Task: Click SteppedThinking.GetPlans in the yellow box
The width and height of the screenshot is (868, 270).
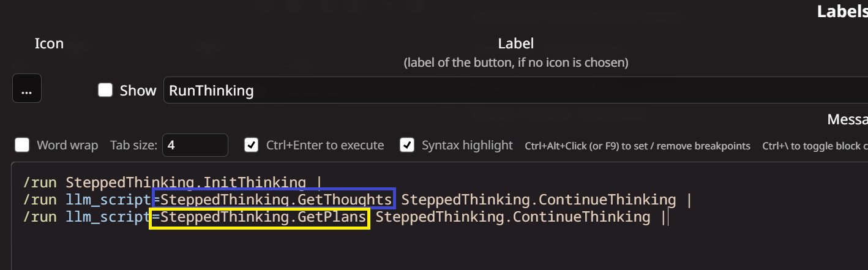Action: tap(263, 217)
